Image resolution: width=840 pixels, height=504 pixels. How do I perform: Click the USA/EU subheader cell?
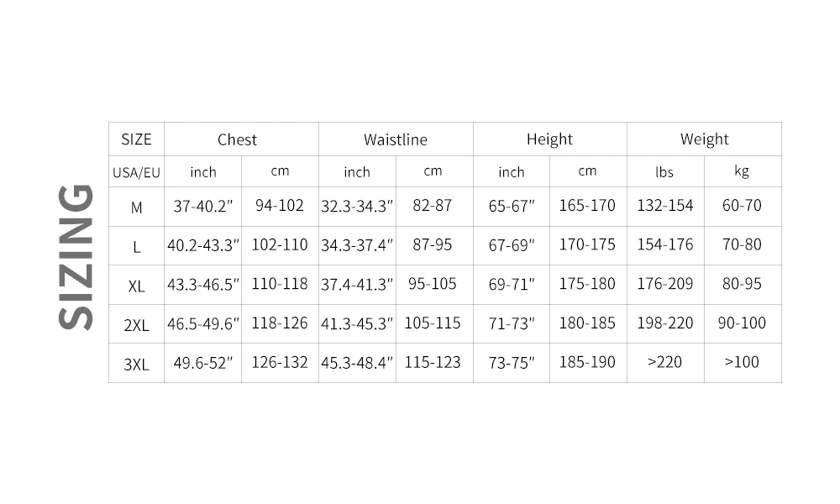[136, 172]
